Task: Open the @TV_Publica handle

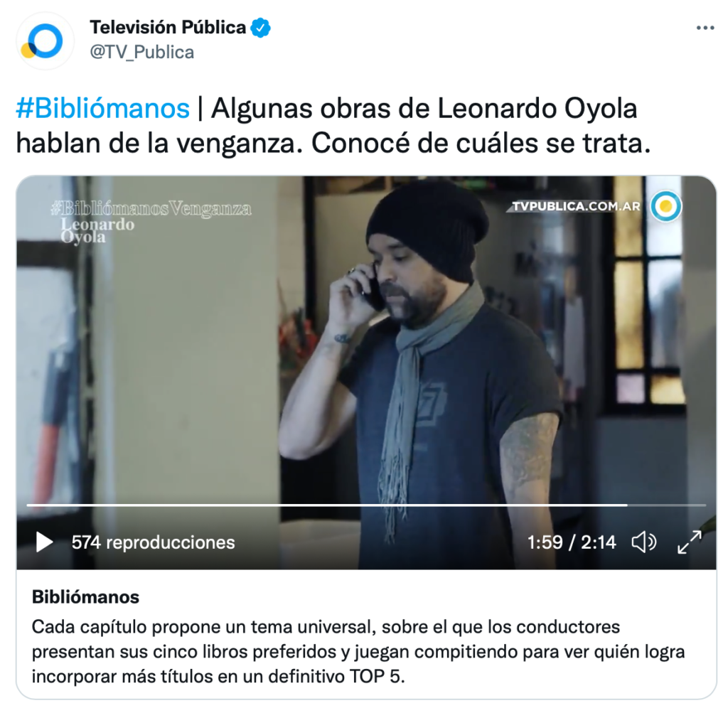Action: [142, 52]
